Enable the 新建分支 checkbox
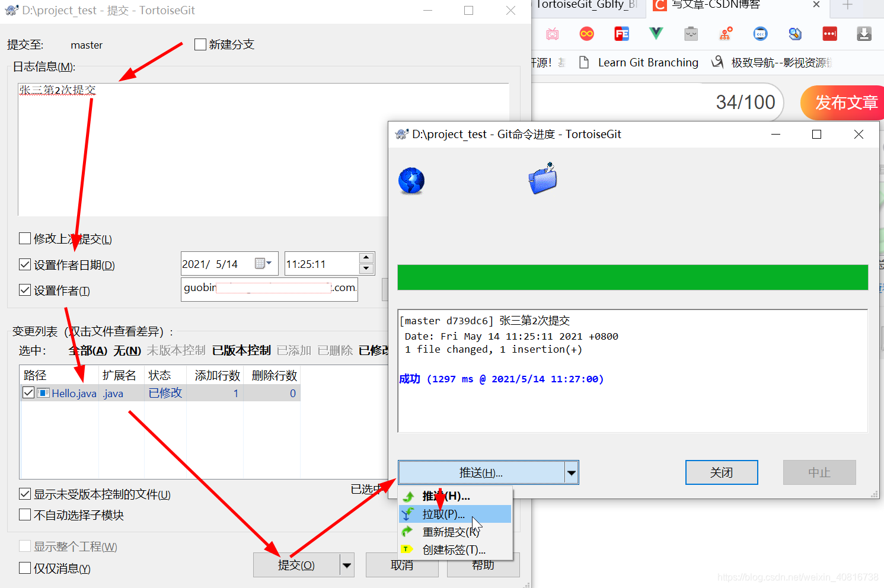The width and height of the screenshot is (884, 588). tap(200, 44)
